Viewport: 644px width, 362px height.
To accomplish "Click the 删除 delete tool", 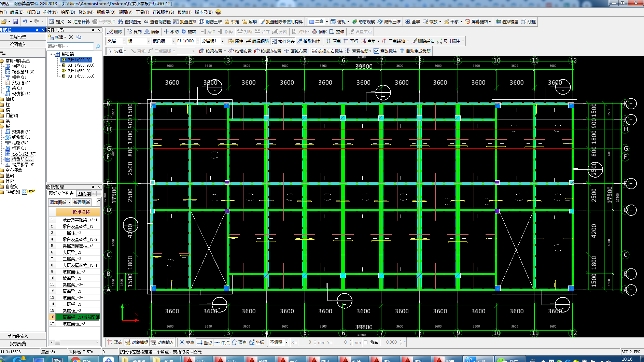I will pyautogui.click(x=115, y=31).
